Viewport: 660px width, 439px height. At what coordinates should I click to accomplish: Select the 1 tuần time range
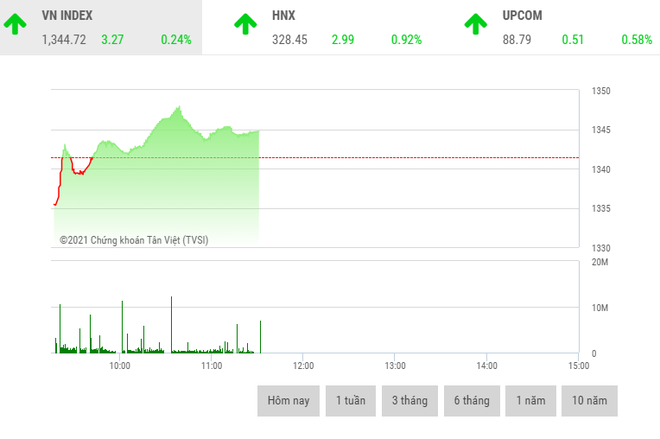tap(351, 401)
